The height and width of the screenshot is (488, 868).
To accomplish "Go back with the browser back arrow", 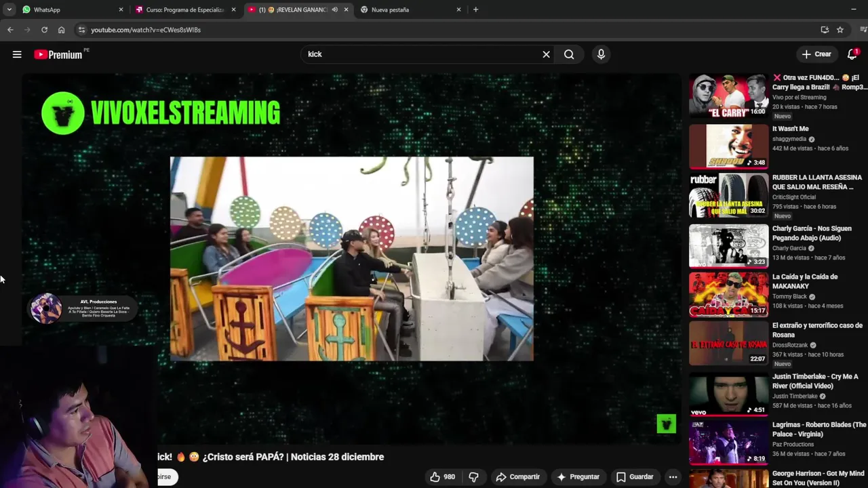I will [10, 30].
